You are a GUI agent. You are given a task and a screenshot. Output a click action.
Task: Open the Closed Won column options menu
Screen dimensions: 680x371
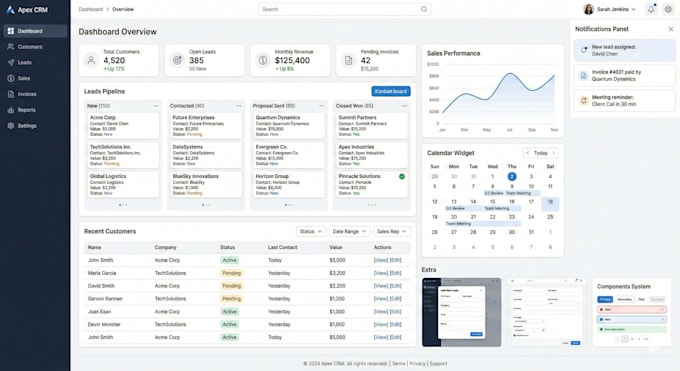coord(404,106)
